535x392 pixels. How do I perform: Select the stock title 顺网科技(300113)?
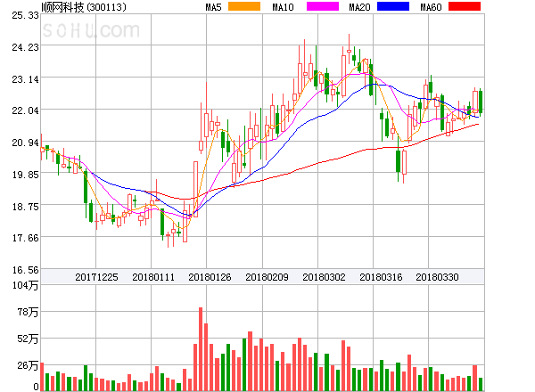pos(84,7)
